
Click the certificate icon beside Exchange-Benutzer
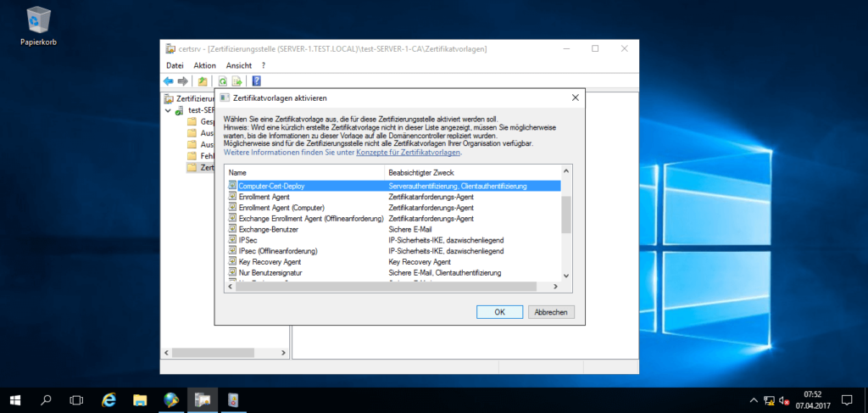[x=232, y=229]
